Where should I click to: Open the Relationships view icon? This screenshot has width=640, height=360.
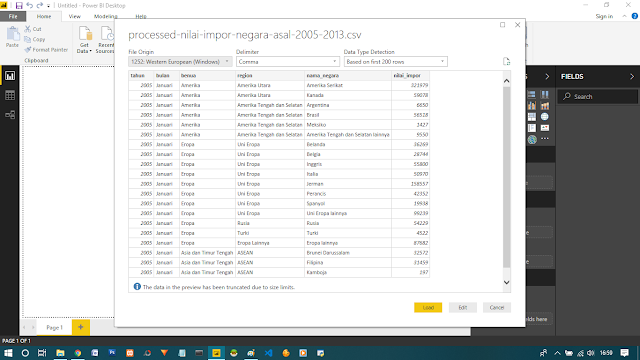pyautogui.click(x=10, y=115)
